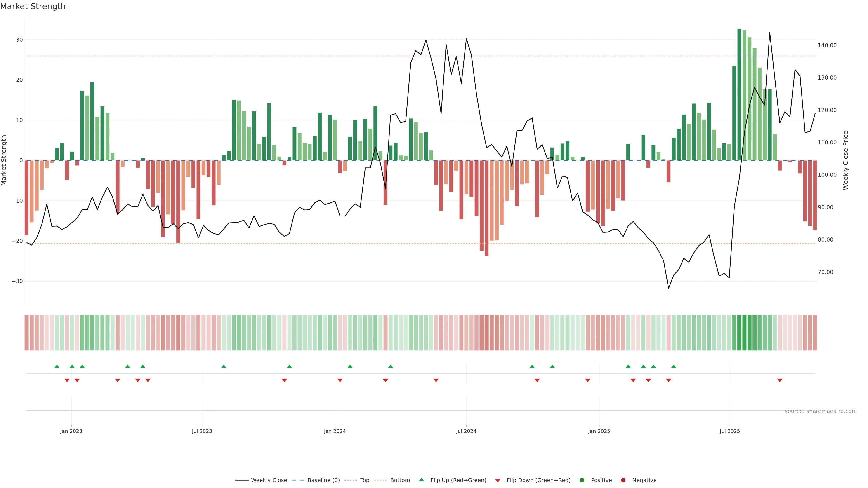Click the darkest green heatmap cell
The height and width of the screenshot is (488, 868).
point(739,332)
